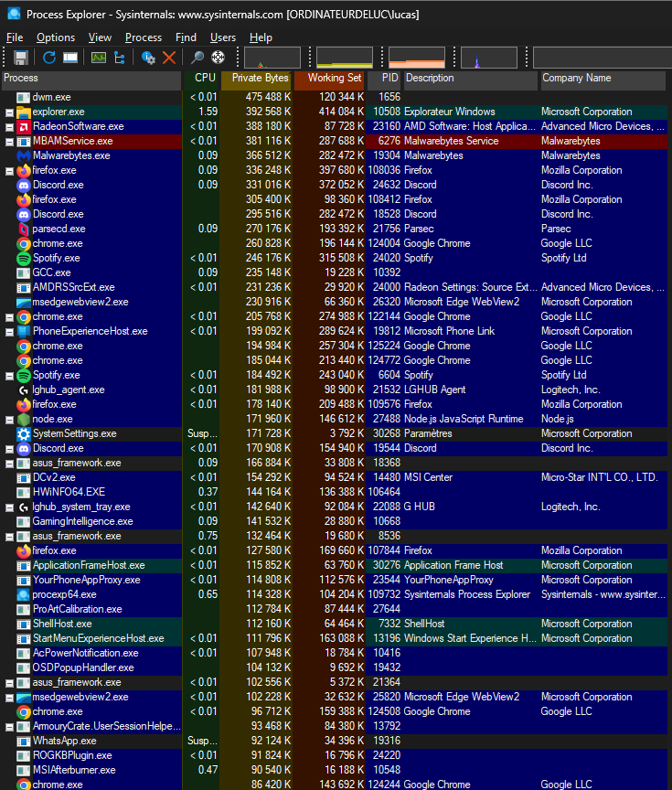Collapse the ArmouryCrate.UserSessionHelper tree node
The height and width of the screenshot is (790, 672).
[x=9, y=727]
